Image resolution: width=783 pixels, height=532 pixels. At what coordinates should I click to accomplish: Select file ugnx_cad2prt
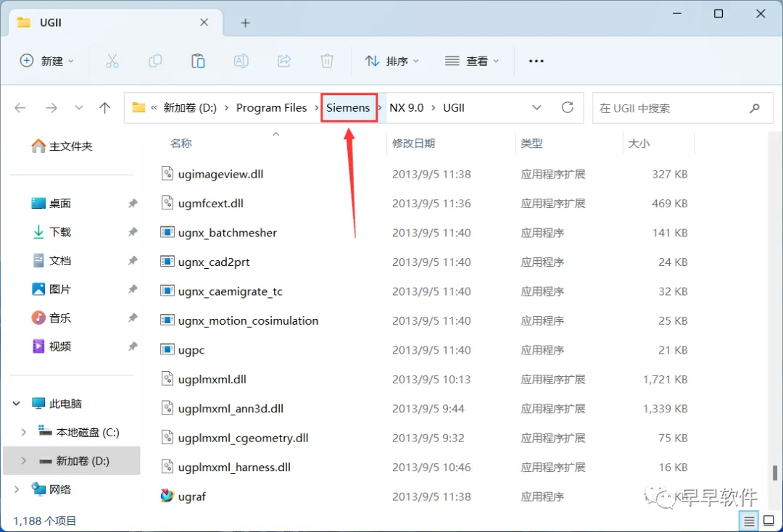(214, 262)
